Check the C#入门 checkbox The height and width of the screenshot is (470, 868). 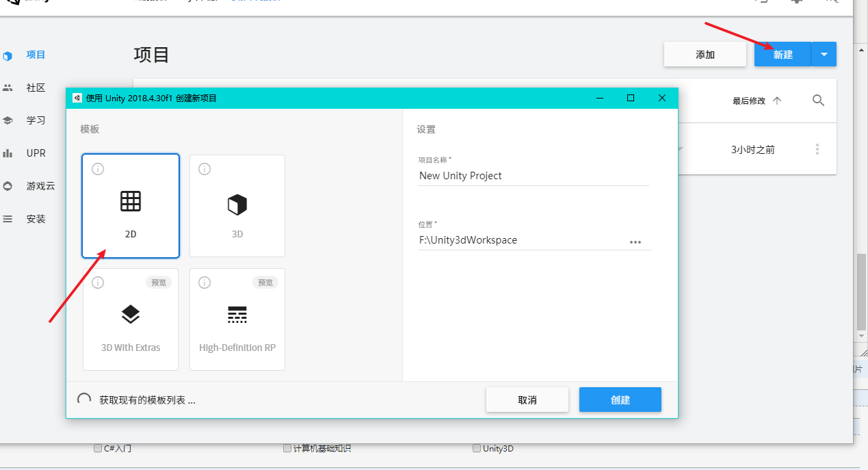[98, 449]
